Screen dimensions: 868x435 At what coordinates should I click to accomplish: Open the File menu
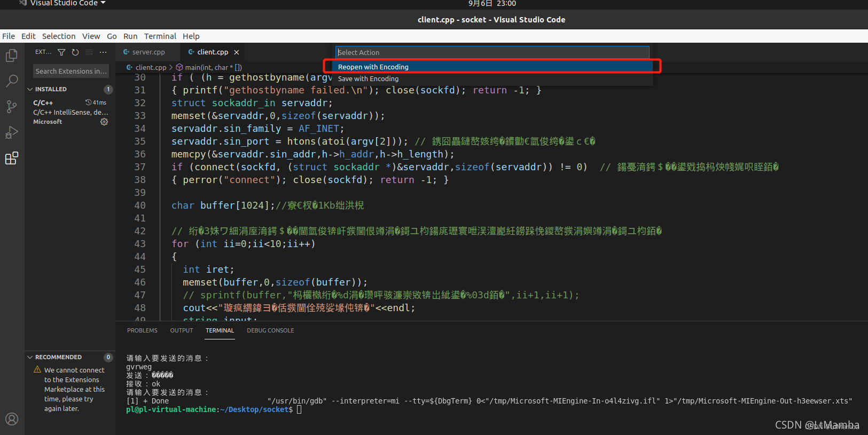click(9, 36)
